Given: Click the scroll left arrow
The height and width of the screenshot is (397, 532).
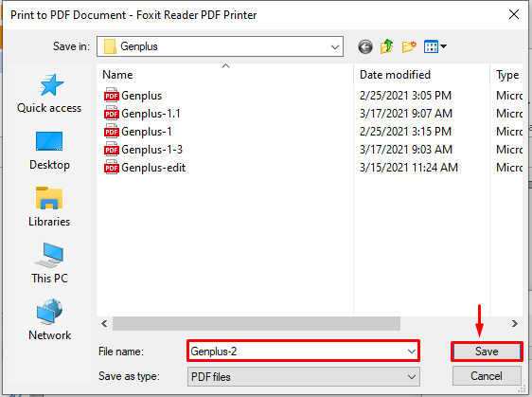Looking at the screenshot, I should (x=104, y=324).
